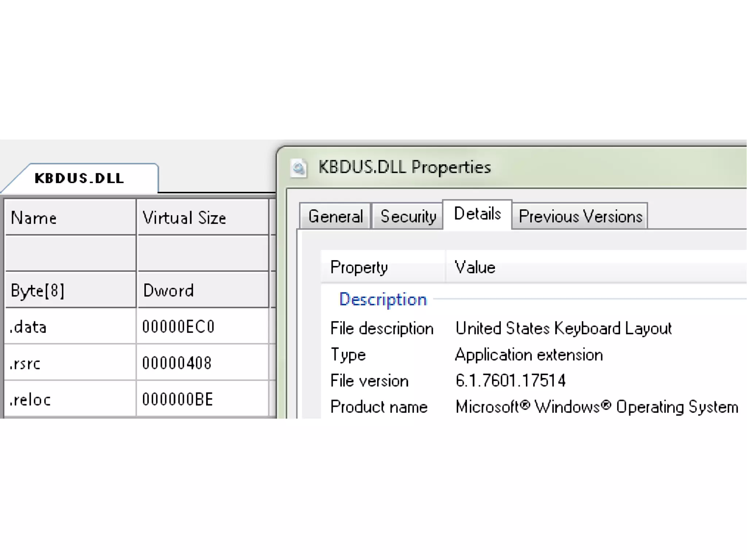
Task: Click the Property column header
Action: pyautogui.click(x=359, y=267)
